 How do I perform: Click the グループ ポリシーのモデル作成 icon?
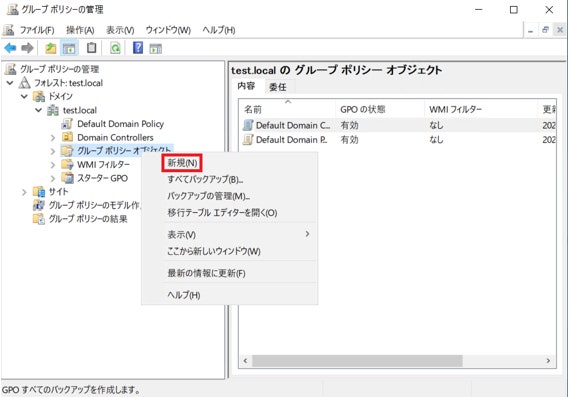click(39, 205)
